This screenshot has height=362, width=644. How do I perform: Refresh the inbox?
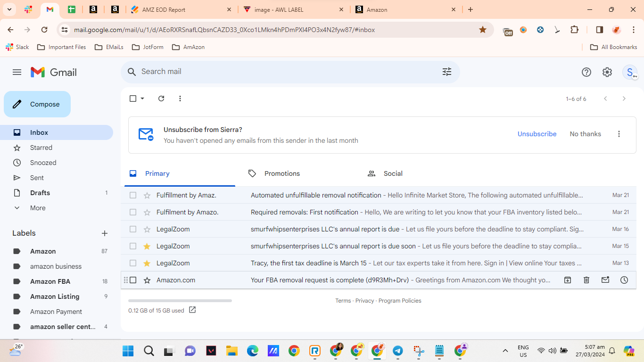[x=161, y=99]
